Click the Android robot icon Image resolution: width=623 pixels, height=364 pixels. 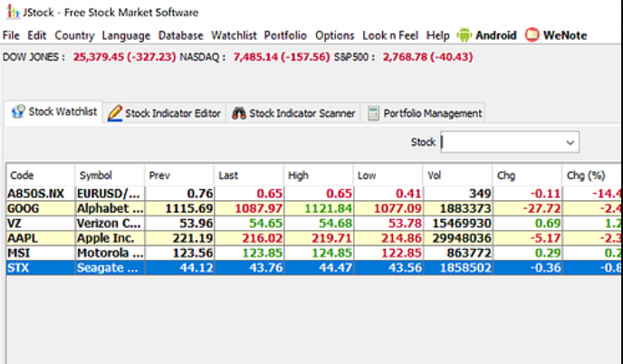click(x=464, y=35)
